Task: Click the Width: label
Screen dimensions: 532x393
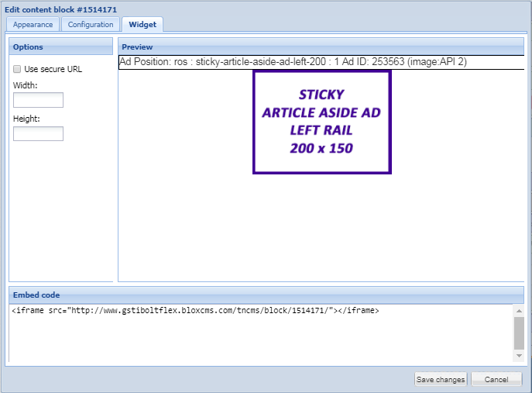Action: [x=25, y=85]
